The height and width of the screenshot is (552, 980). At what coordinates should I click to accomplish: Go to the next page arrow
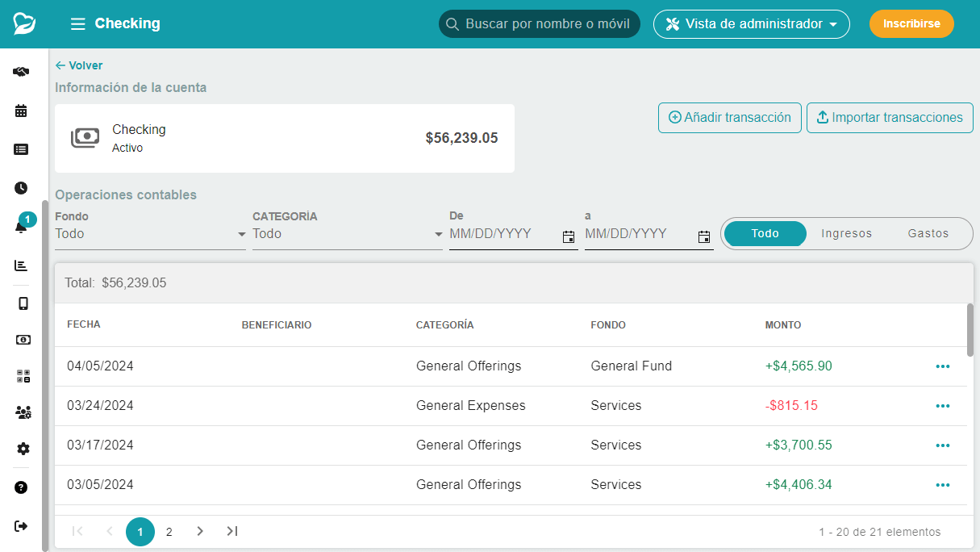click(200, 531)
